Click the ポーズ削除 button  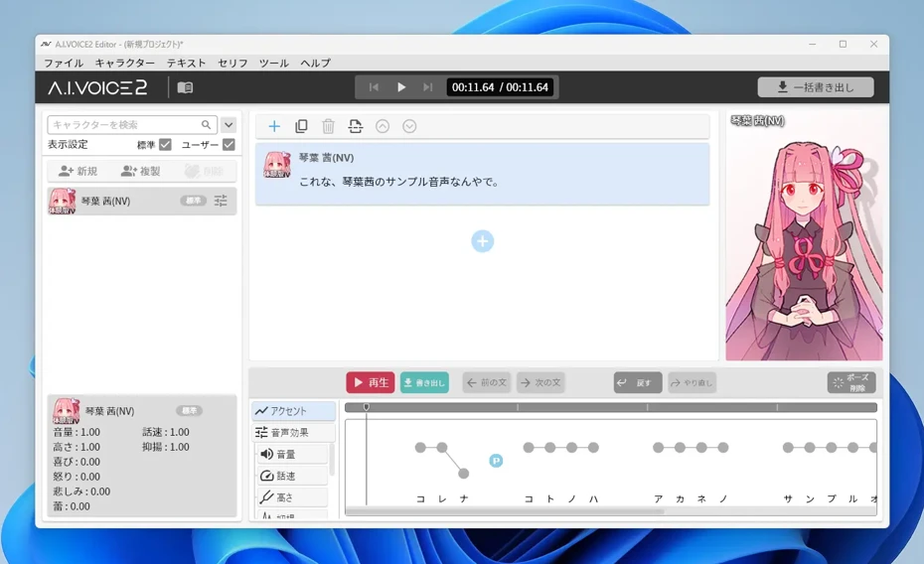[851, 382]
